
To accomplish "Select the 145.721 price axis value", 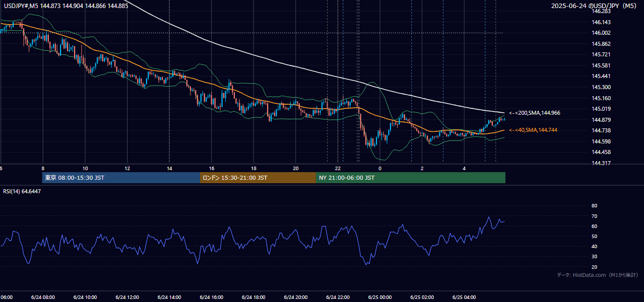I will 602,54.
